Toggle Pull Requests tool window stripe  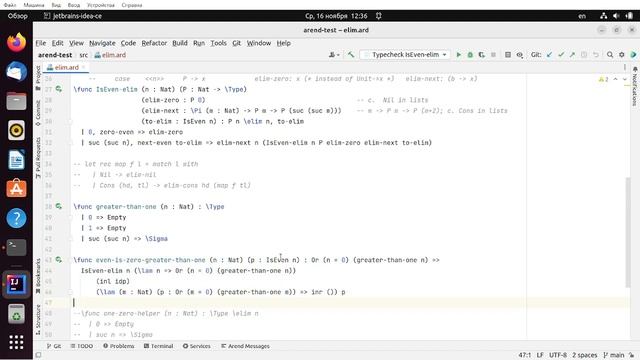click(x=38, y=158)
